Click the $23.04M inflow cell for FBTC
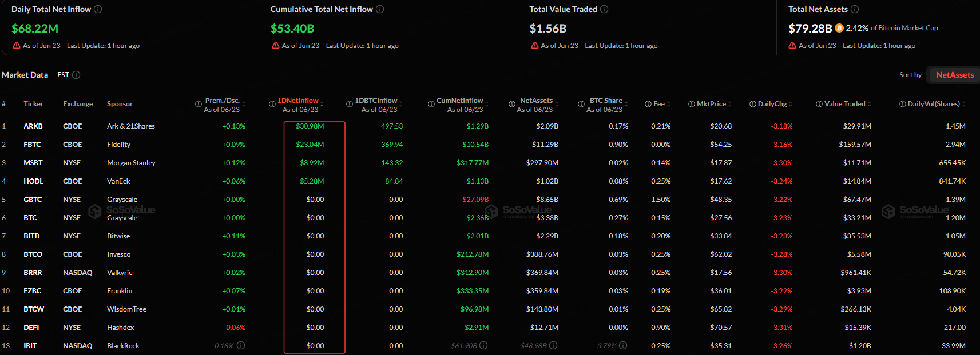Viewport: 980px width, 355px height. (310, 145)
